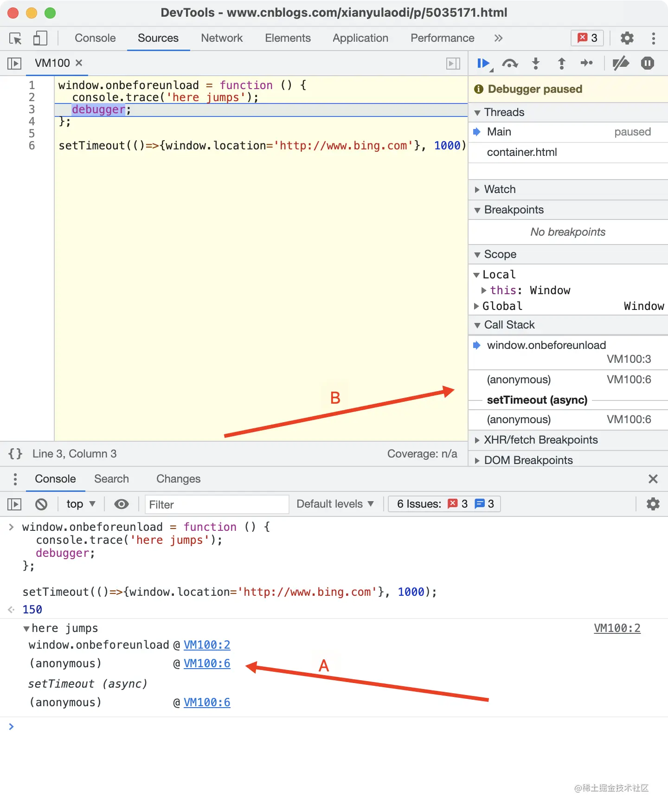Toggle the device toolbar icon
The height and width of the screenshot is (812, 668).
coord(40,39)
